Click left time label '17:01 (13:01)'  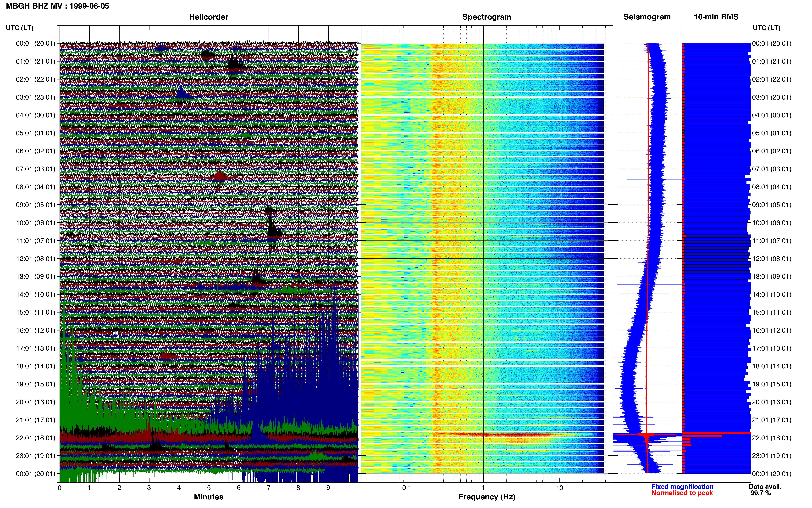(36, 348)
